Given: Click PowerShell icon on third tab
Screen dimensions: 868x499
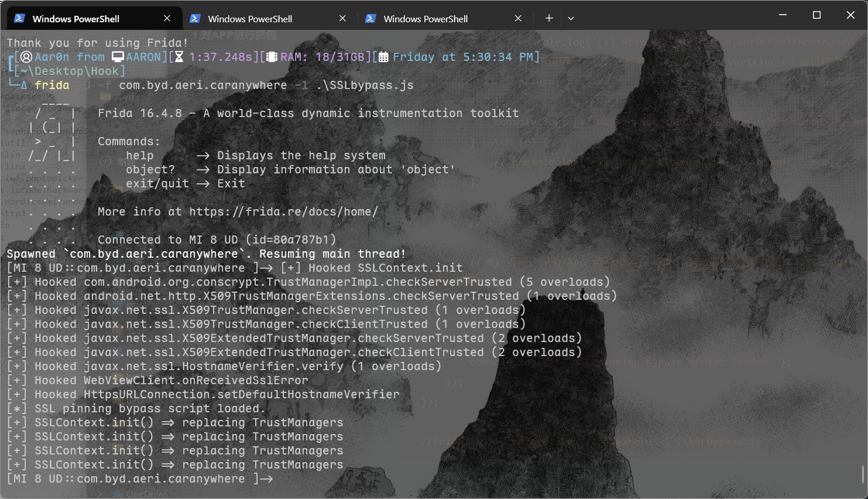Looking at the screenshot, I should 370,18.
